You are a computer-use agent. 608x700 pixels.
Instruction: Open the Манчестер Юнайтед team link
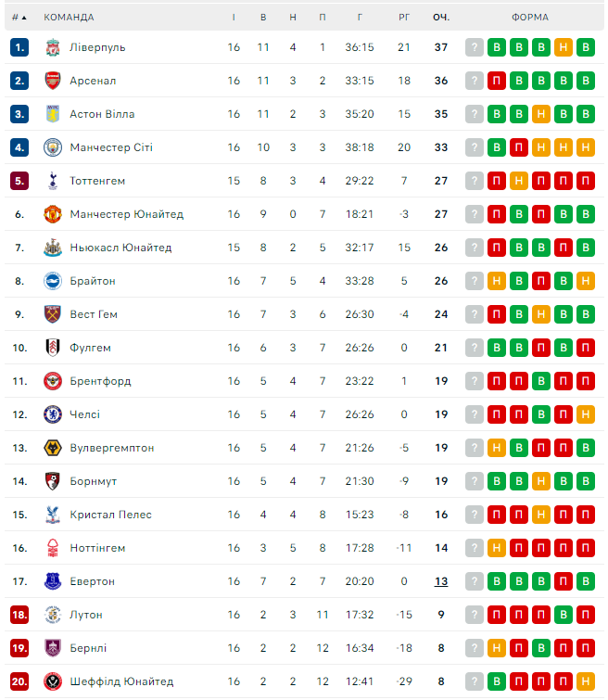coord(126,214)
